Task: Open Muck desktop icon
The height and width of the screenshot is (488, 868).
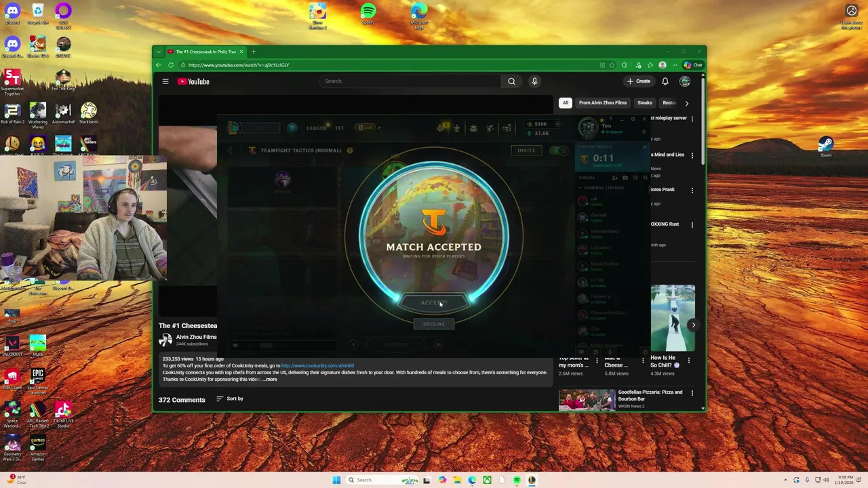Action: [x=38, y=344]
